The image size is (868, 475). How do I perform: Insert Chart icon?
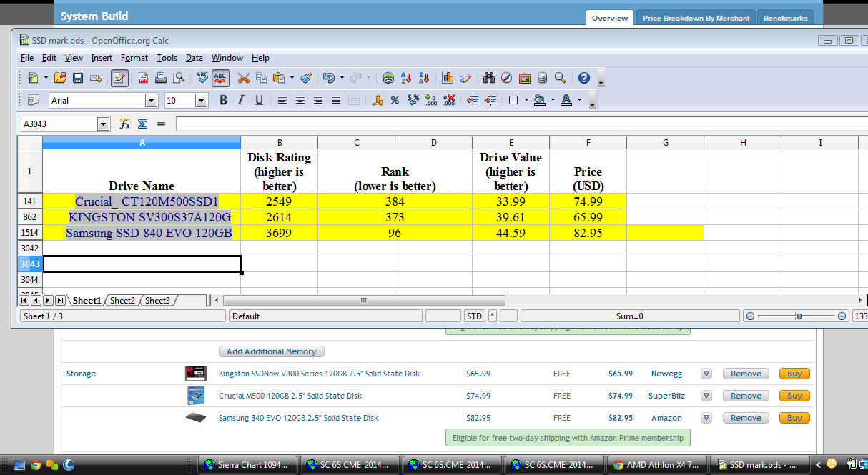[448, 78]
